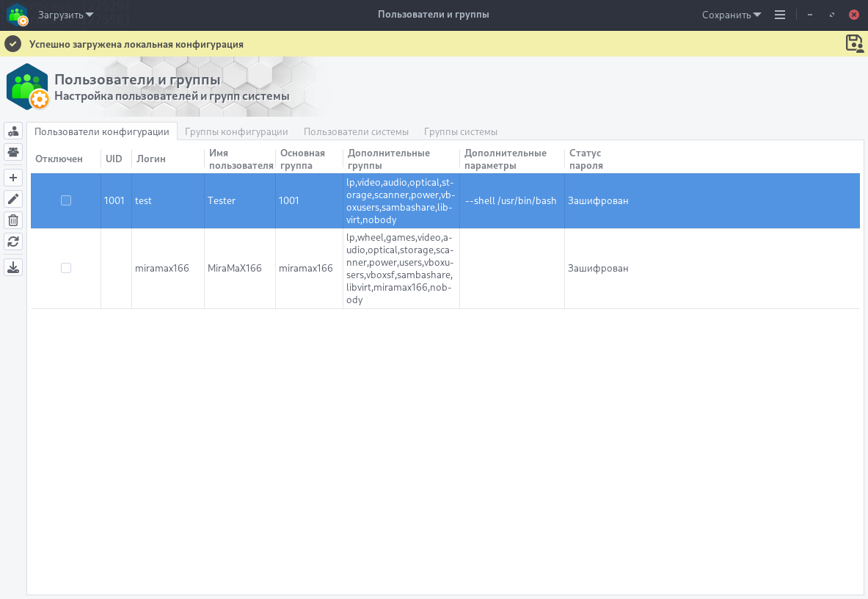Click the save-user floppy icon in notification bar
868x599 pixels.
854,43
